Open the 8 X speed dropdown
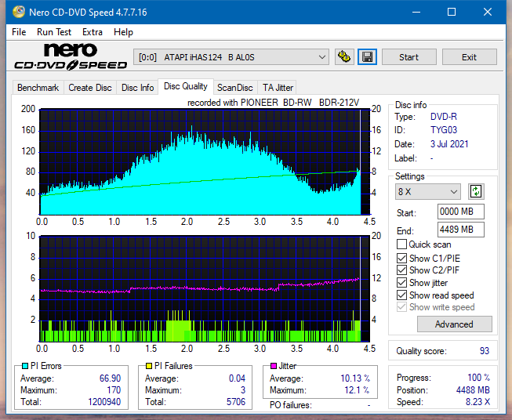Viewport: 512px width, 420px height. [428, 191]
